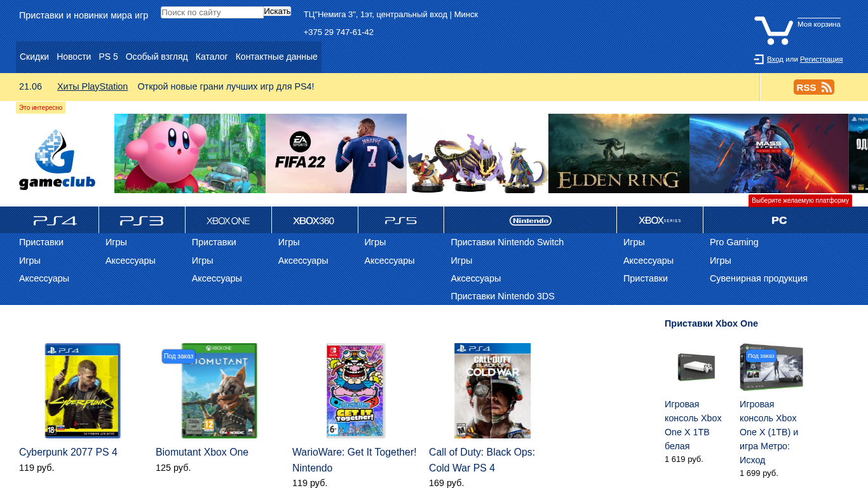This screenshot has width=868, height=488.
Task: Open the Хиты PlayStation news link
Action: (92, 86)
